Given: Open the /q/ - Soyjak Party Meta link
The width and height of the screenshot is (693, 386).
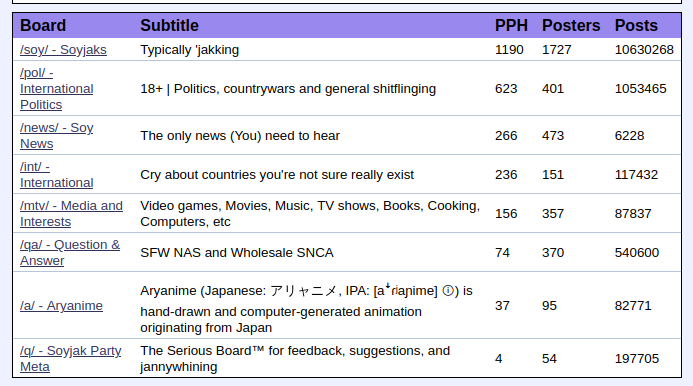Looking at the screenshot, I should [x=70, y=359].
